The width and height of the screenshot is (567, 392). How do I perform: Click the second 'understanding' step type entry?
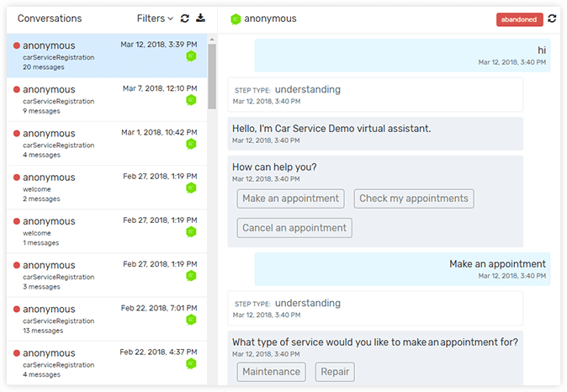pyautogui.click(x=375, y=308)
